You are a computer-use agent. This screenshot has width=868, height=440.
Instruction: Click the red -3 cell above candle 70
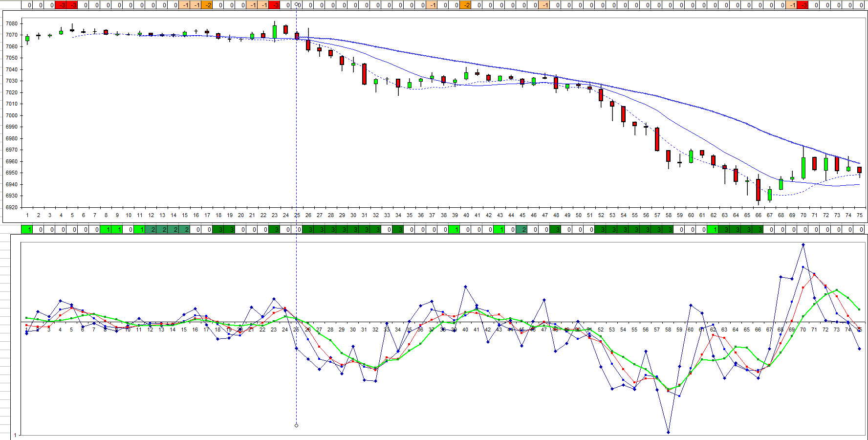click(803, 5)
